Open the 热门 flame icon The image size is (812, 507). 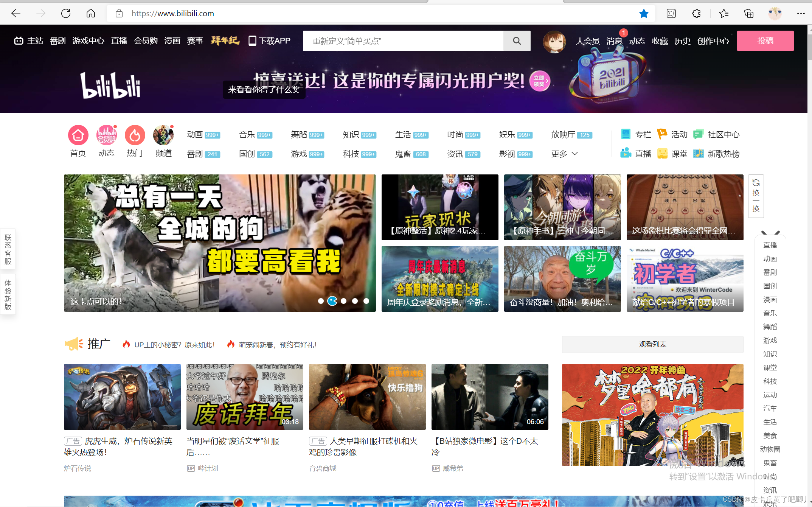pos(135,135)
